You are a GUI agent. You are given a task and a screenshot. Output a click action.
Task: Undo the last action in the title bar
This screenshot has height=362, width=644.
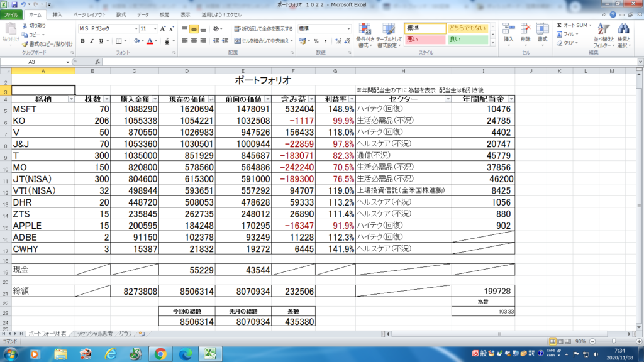23,4
